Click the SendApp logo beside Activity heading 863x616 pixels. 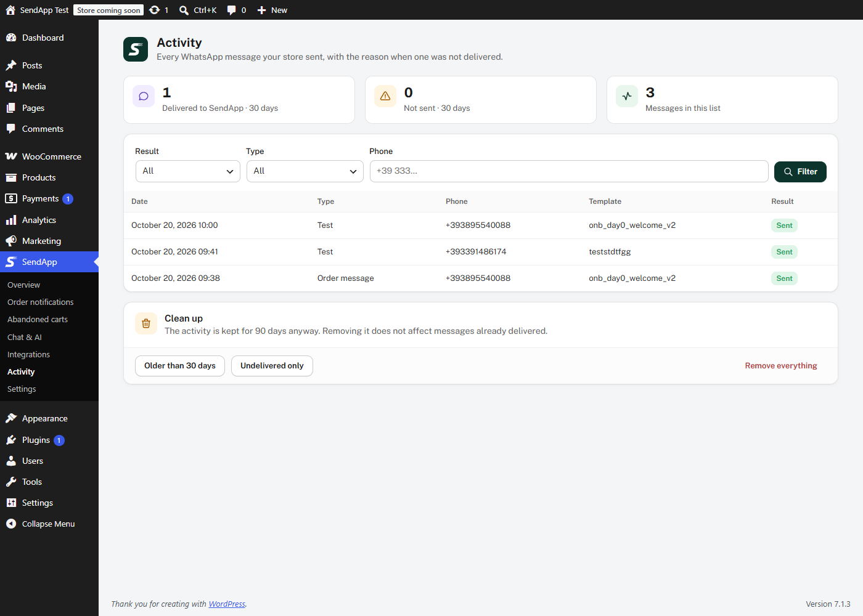(x=136, y=49)
